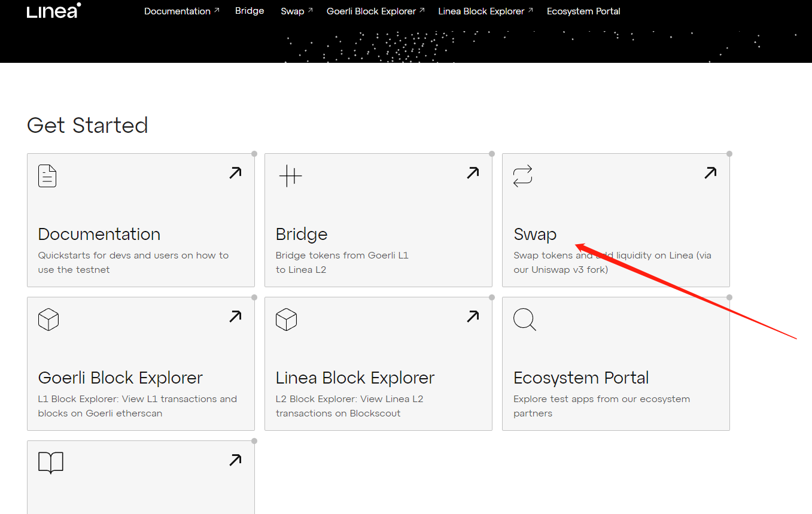
Task: Open Documentation in the top navigation
Action: point(182,11)
